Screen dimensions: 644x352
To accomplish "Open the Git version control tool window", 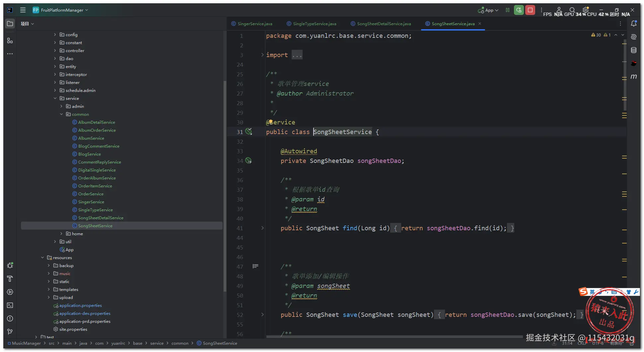I will point(10,332).
